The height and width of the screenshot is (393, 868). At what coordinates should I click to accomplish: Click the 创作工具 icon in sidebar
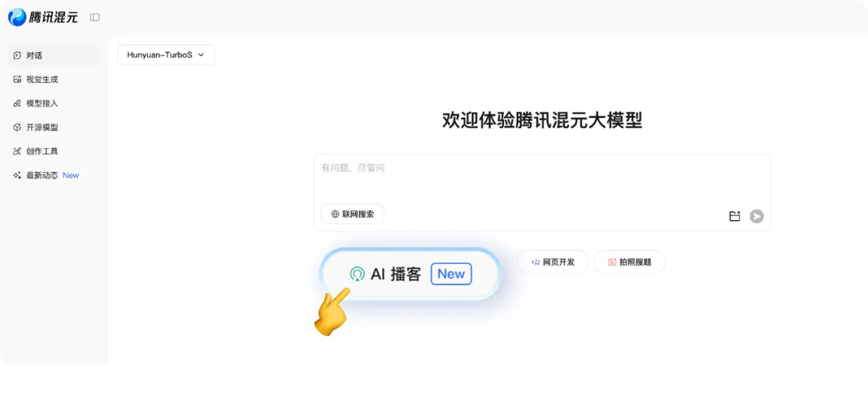17,151
